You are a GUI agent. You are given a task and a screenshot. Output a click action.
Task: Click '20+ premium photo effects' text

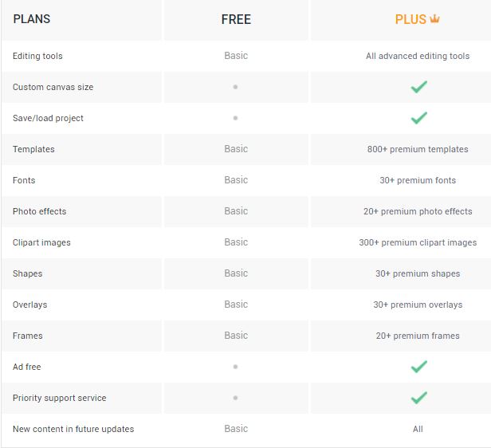click(x=418, y=211)
